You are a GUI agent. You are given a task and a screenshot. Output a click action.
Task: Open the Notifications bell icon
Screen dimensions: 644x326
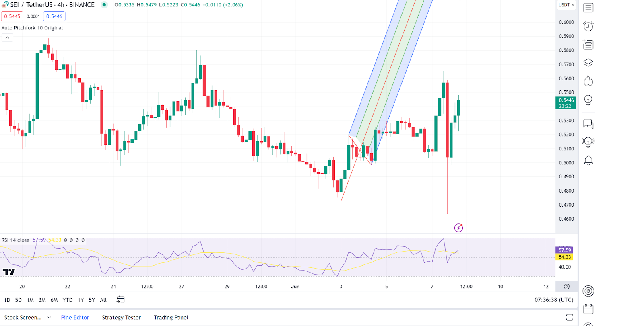pos(588,160)
